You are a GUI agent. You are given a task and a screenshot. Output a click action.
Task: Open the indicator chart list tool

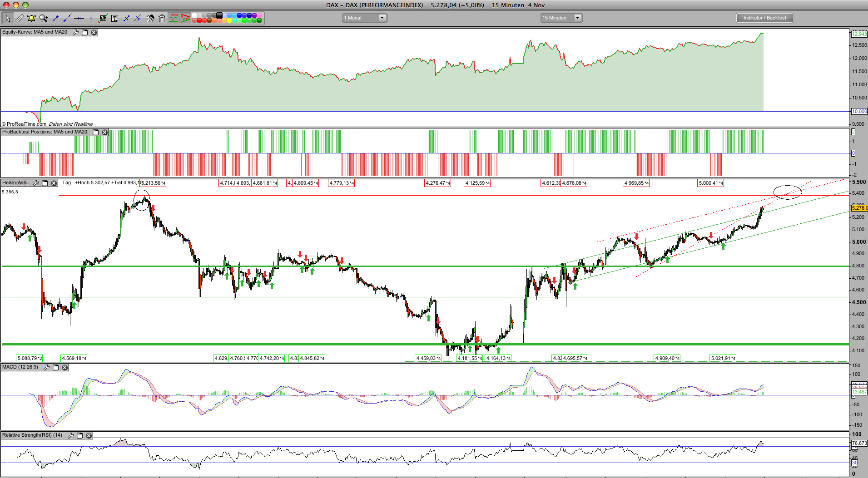(103, 18)
